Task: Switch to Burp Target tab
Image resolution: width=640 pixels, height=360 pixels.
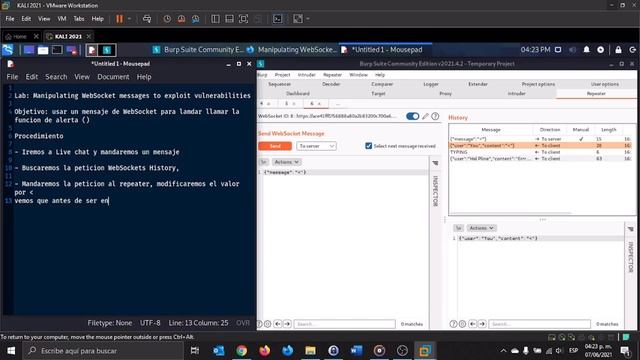Action: coord(378,93)
